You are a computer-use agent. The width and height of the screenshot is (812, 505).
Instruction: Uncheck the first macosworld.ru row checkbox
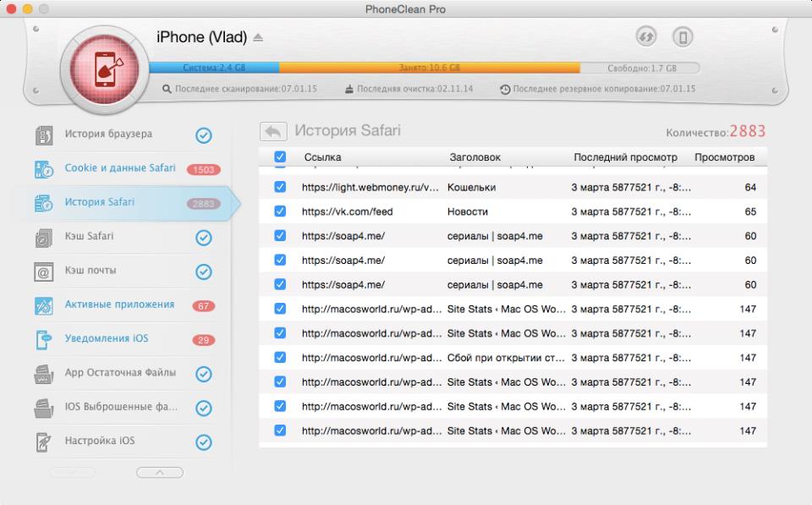[x=280, y=308]
